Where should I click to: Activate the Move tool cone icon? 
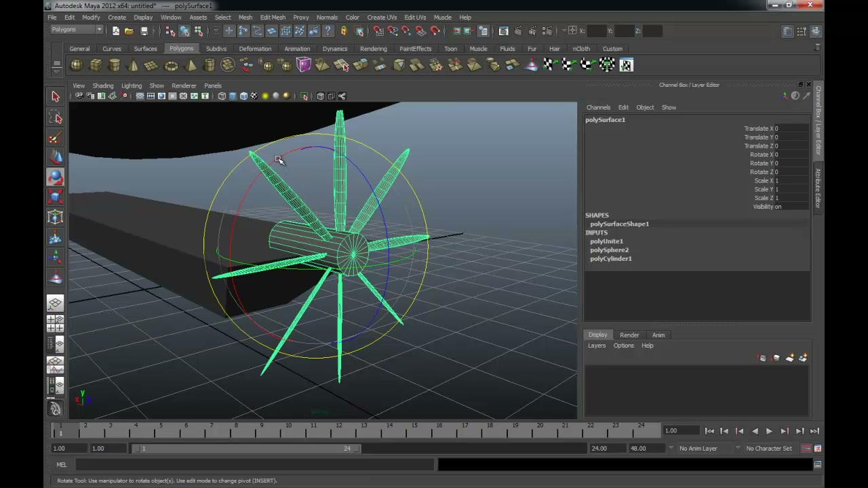pyautogui.click(x=56, y=157)
